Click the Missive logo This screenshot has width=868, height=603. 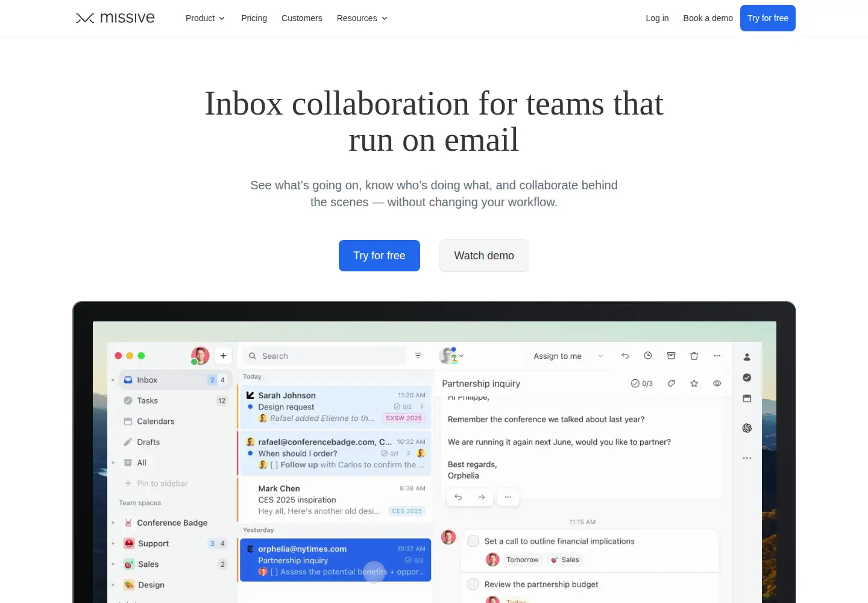115,18
